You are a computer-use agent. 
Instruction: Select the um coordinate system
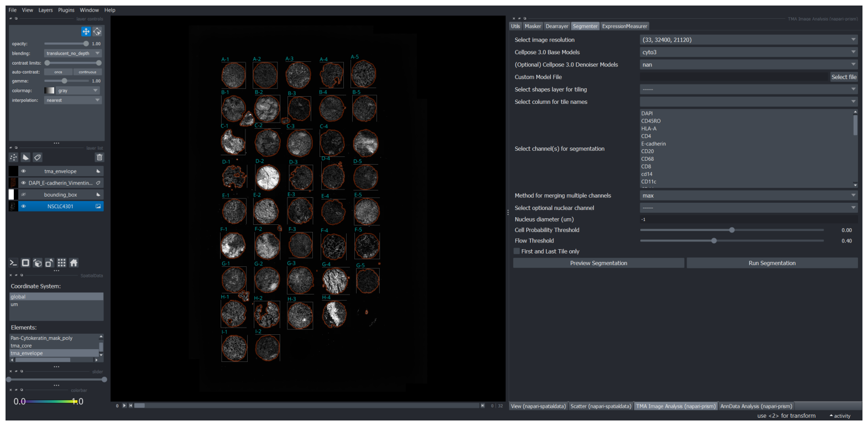56,304
